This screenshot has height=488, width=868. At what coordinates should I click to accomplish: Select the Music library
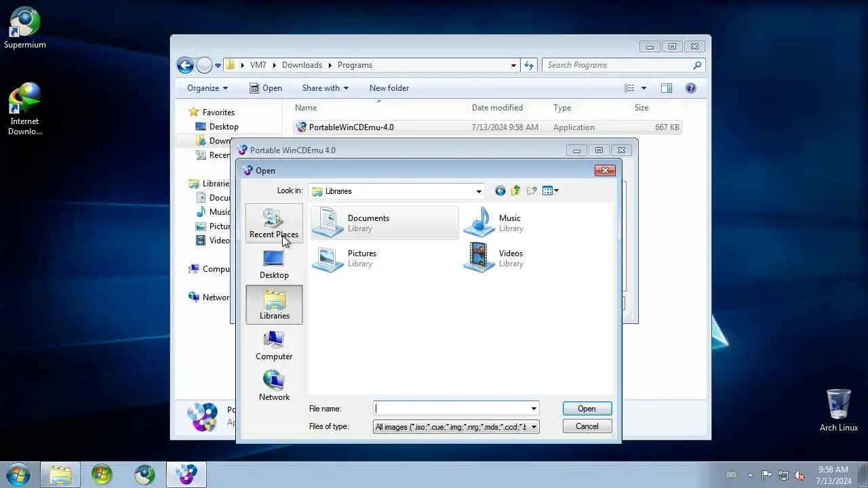(494, 223)
